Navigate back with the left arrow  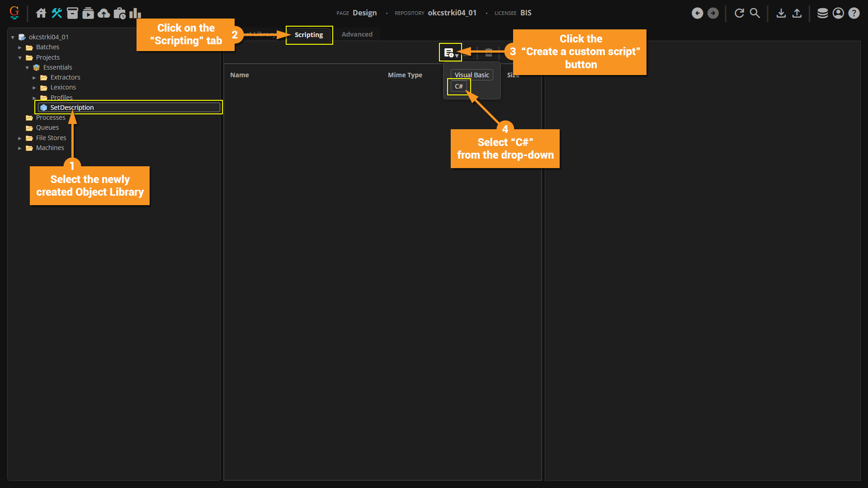(697, 13)
